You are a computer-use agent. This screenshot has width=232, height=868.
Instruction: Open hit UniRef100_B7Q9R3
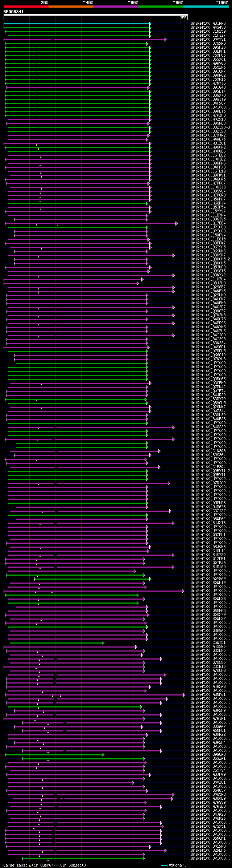[x=208, y=44]
